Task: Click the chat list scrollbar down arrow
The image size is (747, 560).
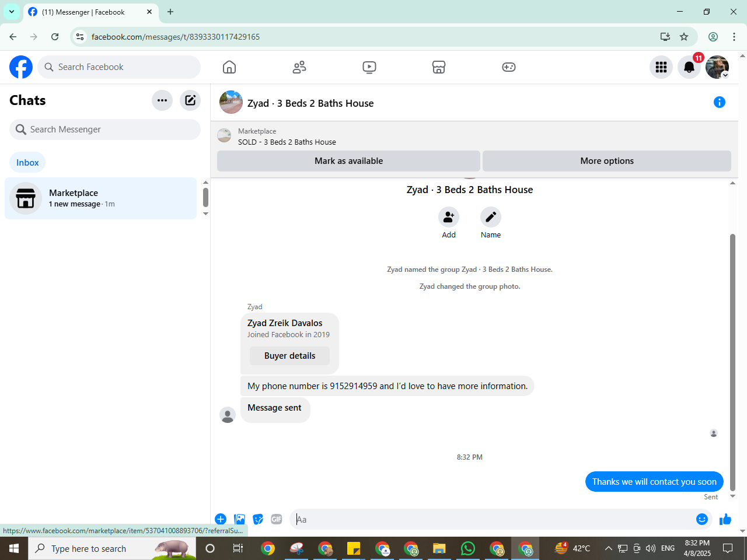Action: point(205,214)
